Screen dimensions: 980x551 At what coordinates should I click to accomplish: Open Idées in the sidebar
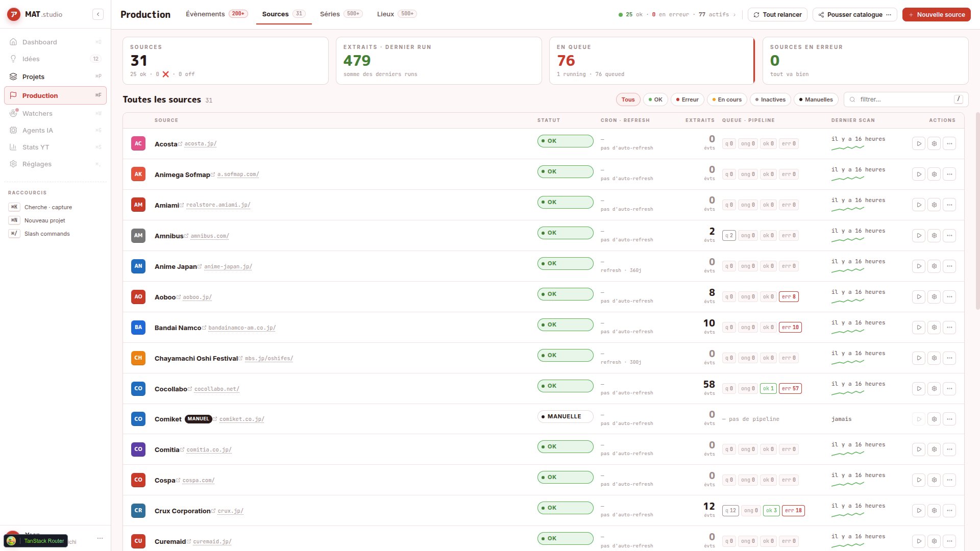(x=55, y=59)
